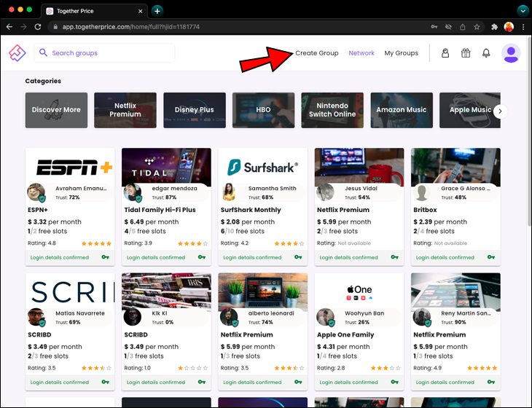Open the gift rewards icon
This screenshot has height=408, width=532.
466,53
